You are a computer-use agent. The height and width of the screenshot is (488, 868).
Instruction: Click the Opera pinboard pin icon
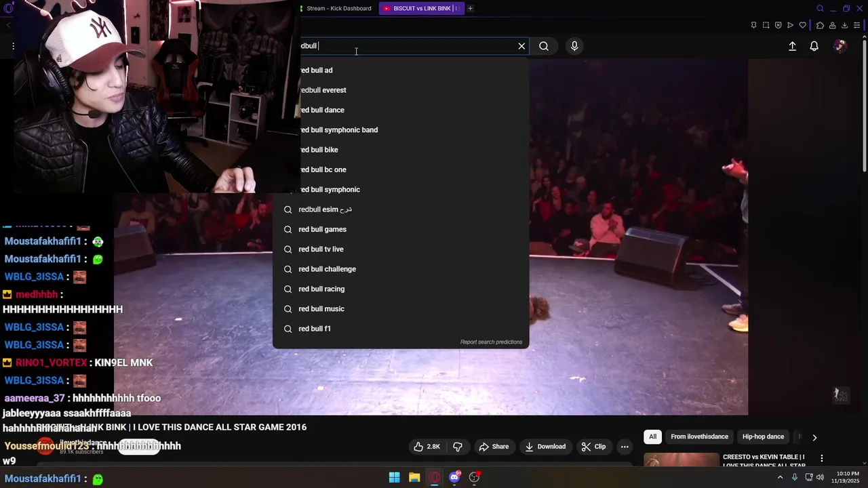753,25
